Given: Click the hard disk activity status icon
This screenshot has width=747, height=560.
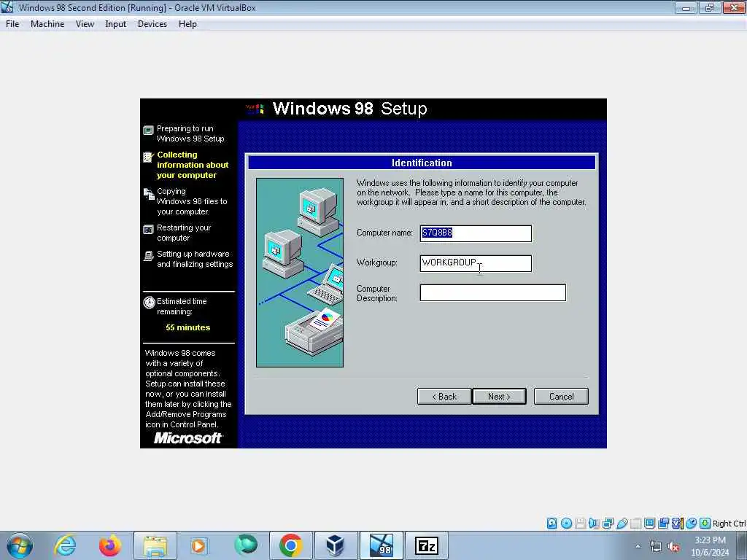Looking at the screenshot, I should click(551, 524).
